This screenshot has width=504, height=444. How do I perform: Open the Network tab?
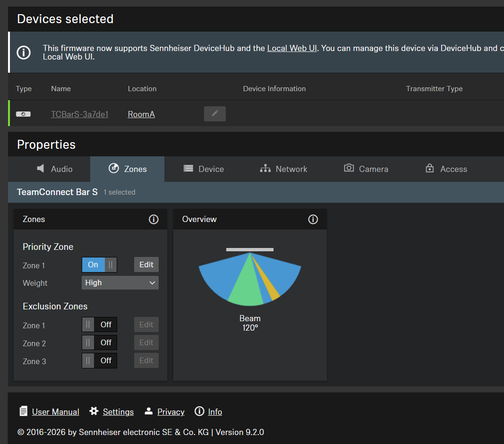pyautogui.click(x=283, y=169)
